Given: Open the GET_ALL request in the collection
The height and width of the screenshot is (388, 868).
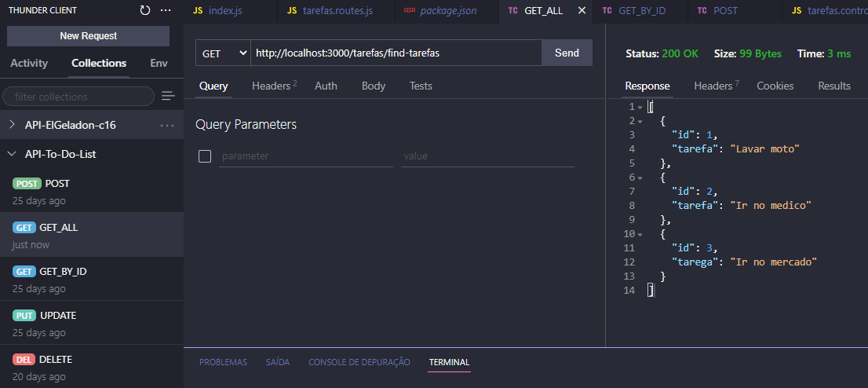Looking at the screenshot, I should 92,235.
